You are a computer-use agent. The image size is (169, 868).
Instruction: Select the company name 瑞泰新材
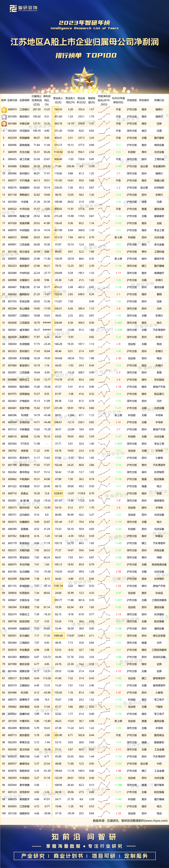[25, 813]
